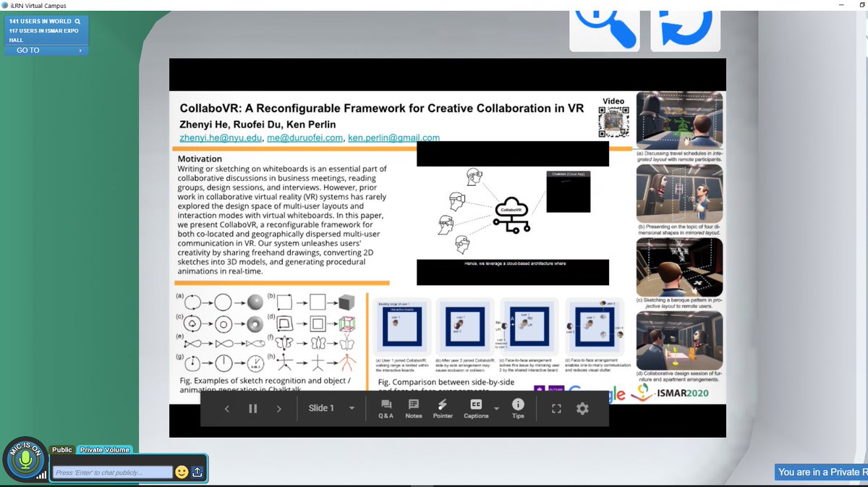
Task: Click the furniture design session screenshot (d)
Action: click(x=679, y=340)
